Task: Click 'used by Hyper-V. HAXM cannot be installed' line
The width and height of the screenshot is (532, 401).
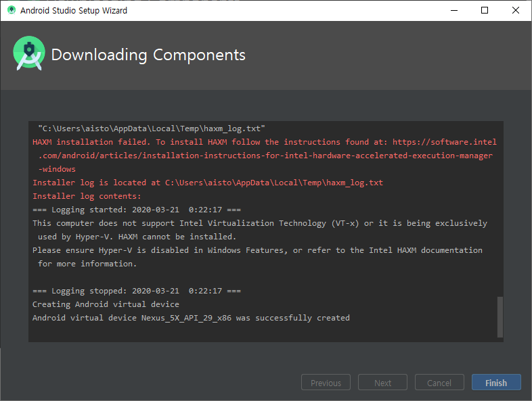Action: click(x=137, y=237)
